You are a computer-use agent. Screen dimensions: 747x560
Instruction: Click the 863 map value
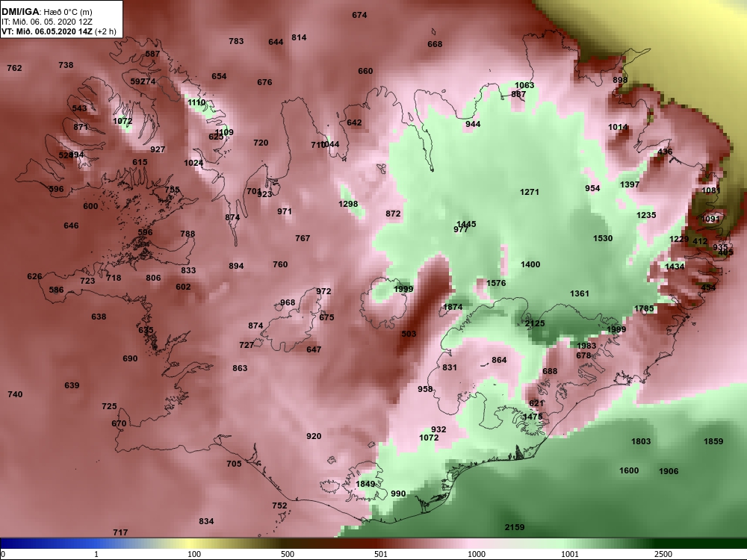[240, 368]
